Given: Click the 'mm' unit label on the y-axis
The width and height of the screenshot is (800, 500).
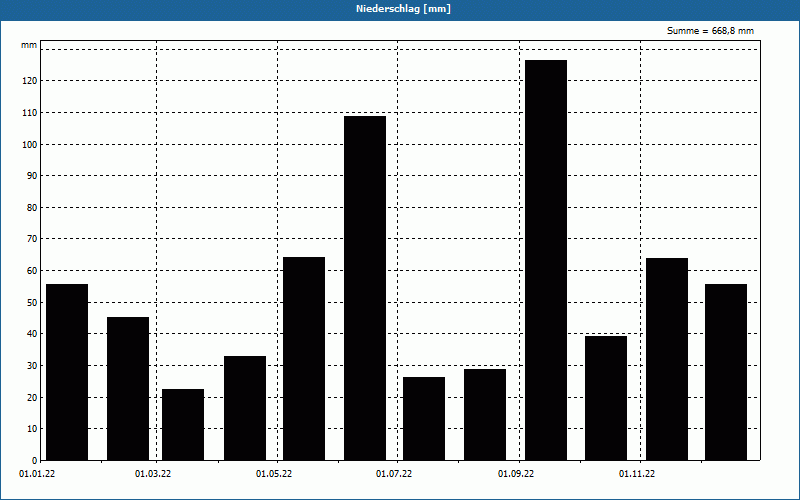Looking at the screenshot, I should 29,45.
